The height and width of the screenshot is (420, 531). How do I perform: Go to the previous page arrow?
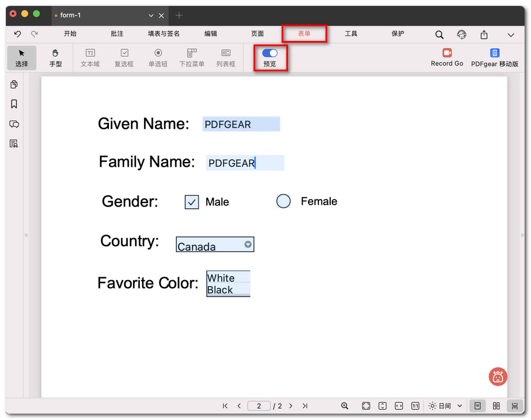click(x=239, y=406)
